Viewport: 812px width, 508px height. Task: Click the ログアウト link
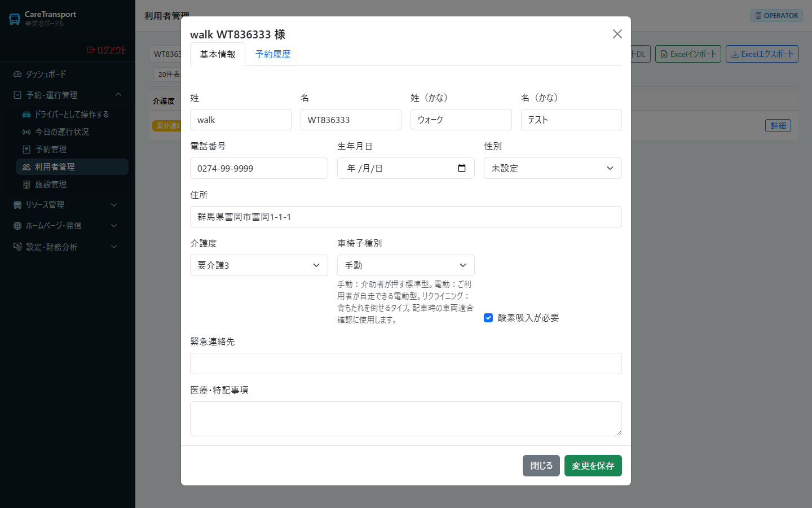[x=107, y=50]
